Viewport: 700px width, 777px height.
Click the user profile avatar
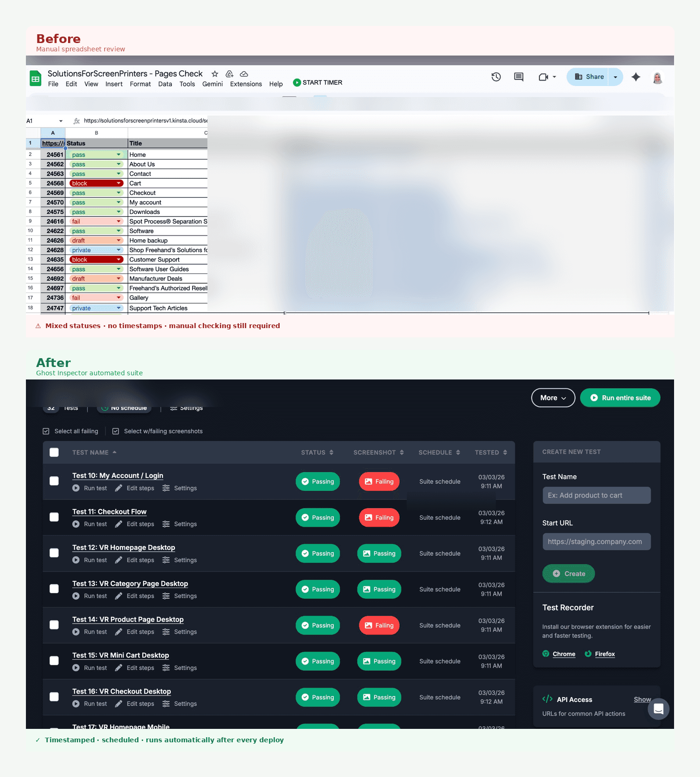pyautogui.click(x=657, y=77)
